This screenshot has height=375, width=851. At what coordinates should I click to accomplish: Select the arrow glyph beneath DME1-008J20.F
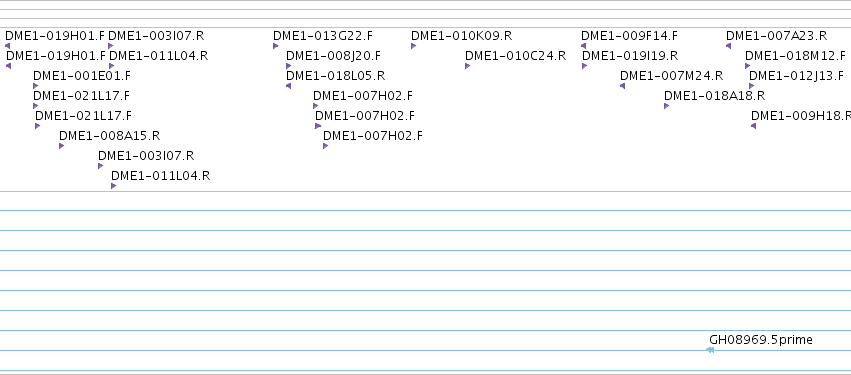289,66
